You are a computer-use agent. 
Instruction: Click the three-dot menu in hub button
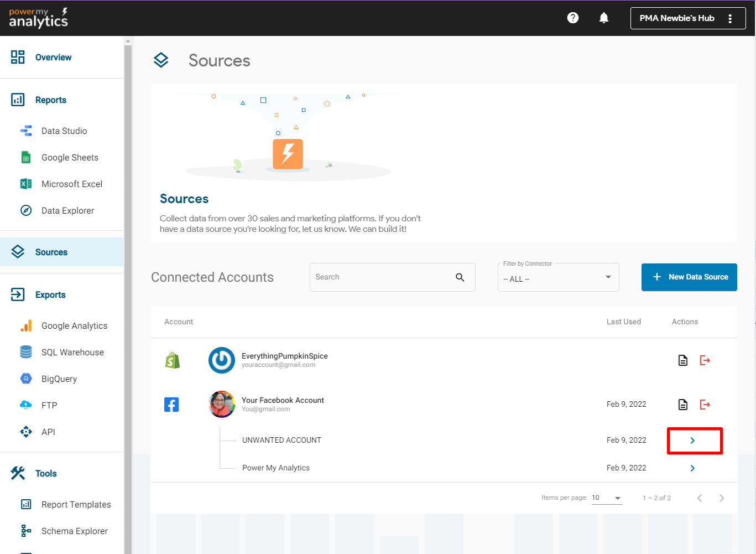tap(730, 18)
